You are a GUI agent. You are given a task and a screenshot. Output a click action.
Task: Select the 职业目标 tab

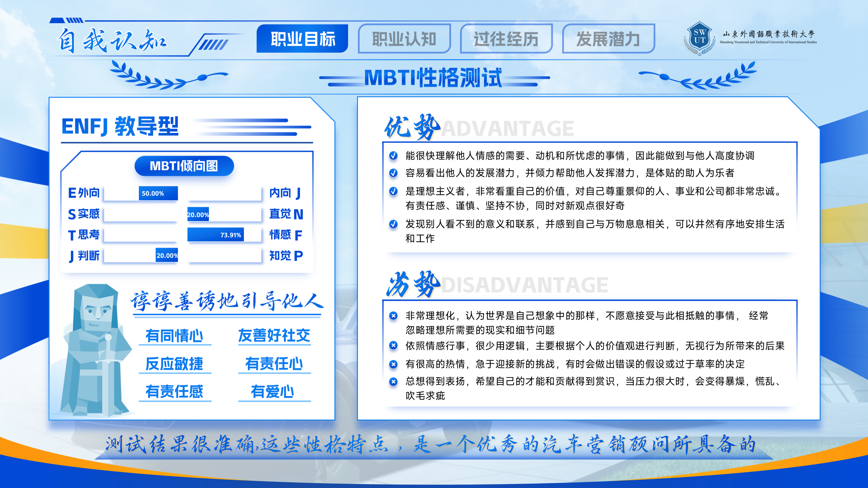pos(302,38)
